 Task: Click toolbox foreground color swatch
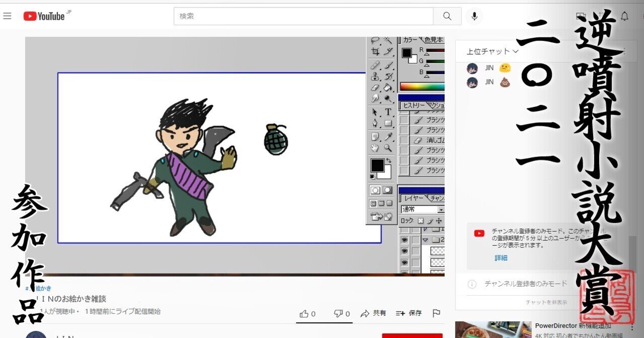tap(377, 165)
